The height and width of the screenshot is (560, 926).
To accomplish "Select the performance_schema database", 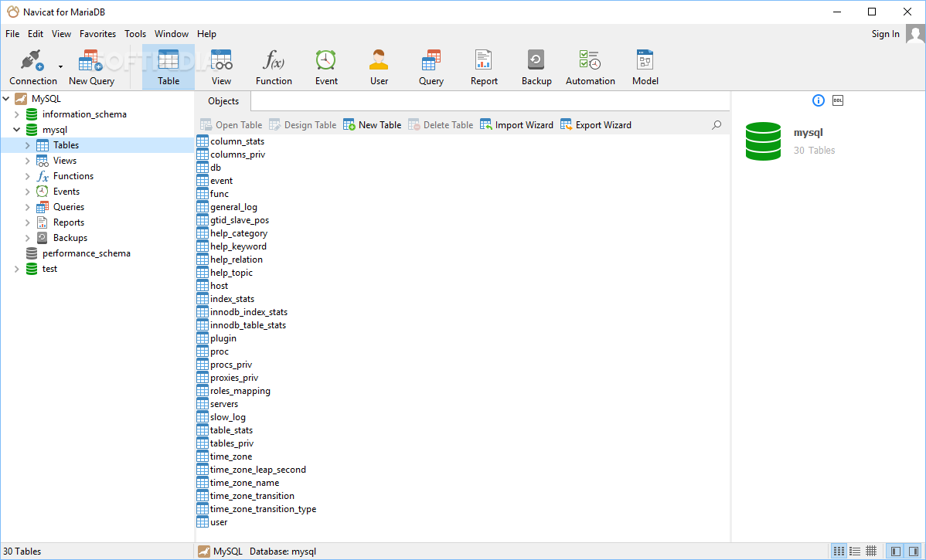I will click(87, 253).
